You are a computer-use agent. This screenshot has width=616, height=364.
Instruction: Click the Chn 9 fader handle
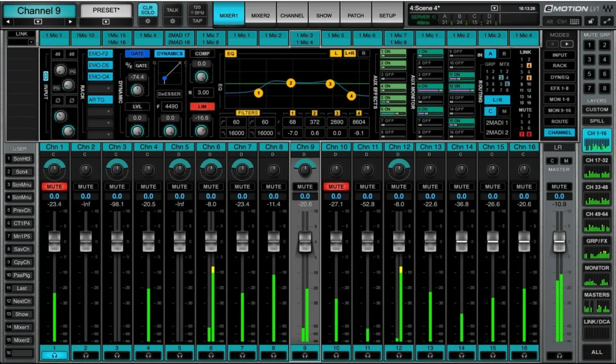[305, 241]
